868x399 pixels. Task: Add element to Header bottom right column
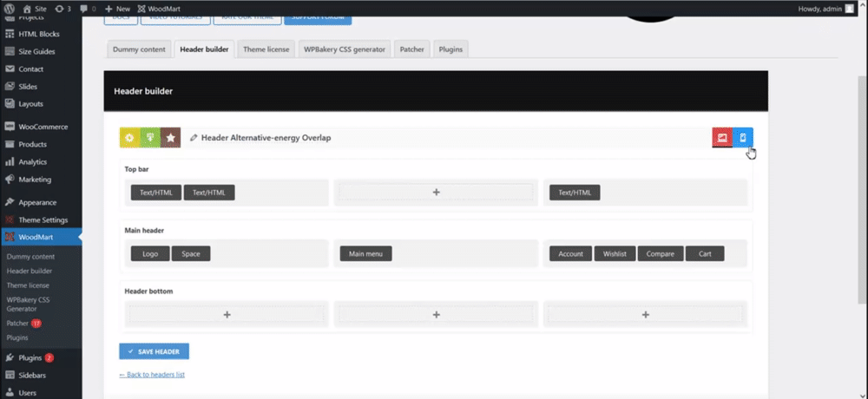tap(646, 315)
